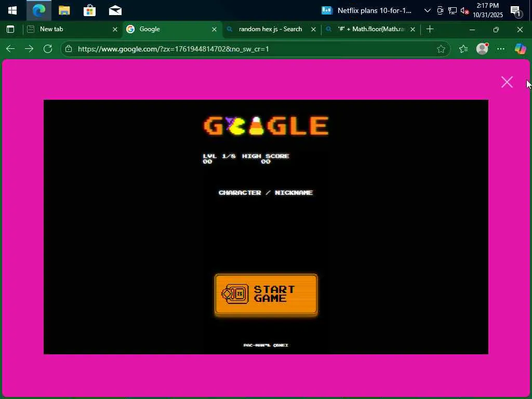Click the LVL 1/8 label

pyautogui.click(x=219, y=156)
